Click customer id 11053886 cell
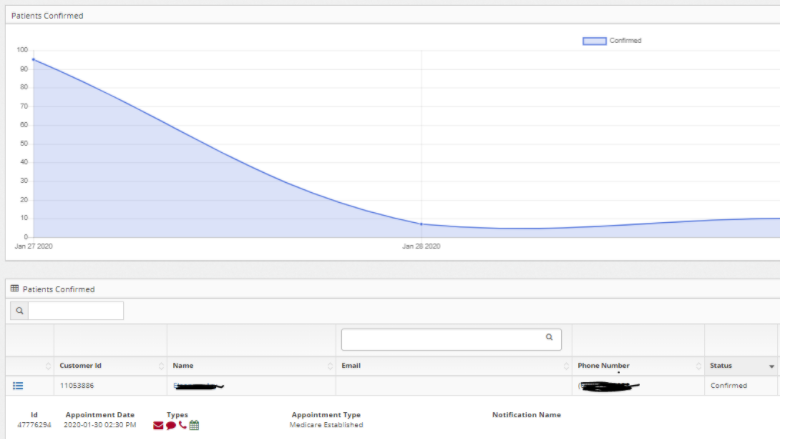 tap(76, 385)
